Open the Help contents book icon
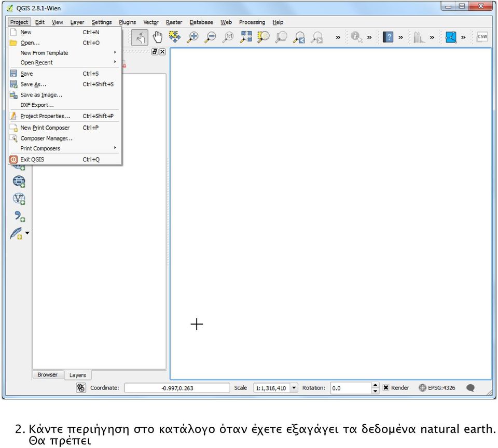498x448 pixels. pyautogui.click(x=388, y=37)
